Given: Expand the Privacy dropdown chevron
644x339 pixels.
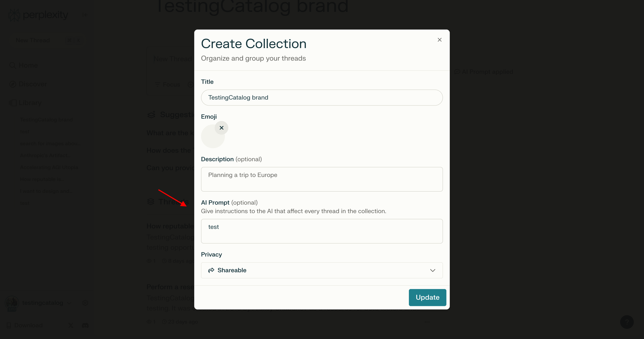Looking at the screenshot, I should [433, 270].
